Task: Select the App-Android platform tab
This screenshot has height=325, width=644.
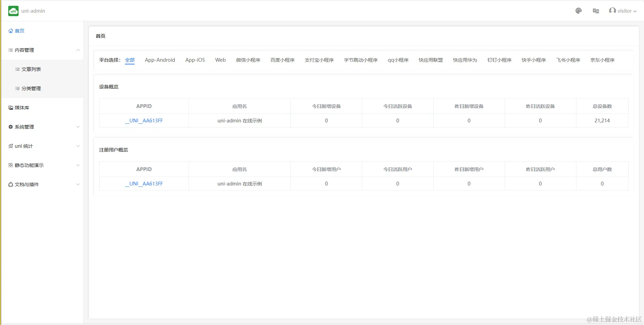Action: click(160, 60)
